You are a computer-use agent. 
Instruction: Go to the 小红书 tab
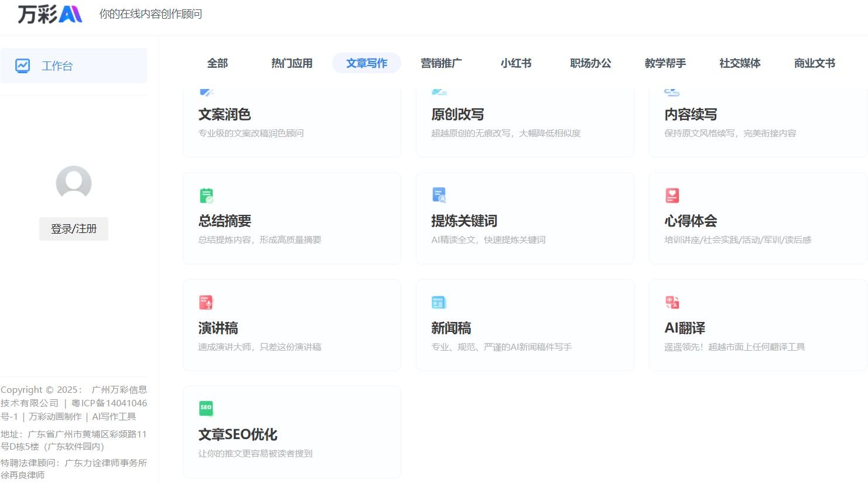[x=516, y=63]
